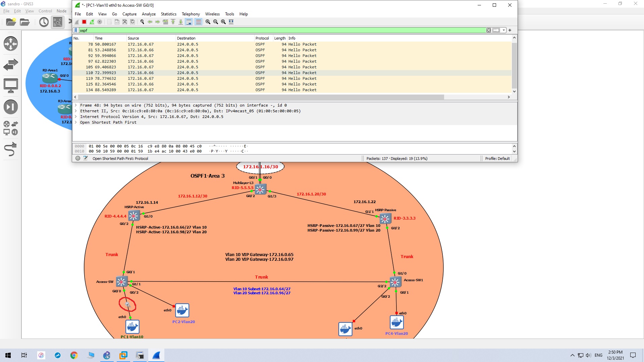Stop capturing packets with the red square
The width and height of the screenshot is (644, 362).
[x=84, y=22]
